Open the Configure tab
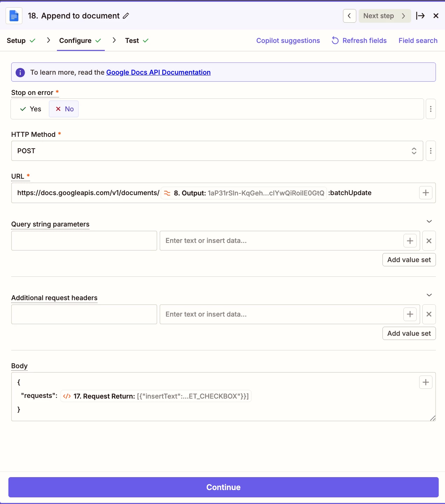The width and height of the screenshot is (445, 504). (80, 40)
